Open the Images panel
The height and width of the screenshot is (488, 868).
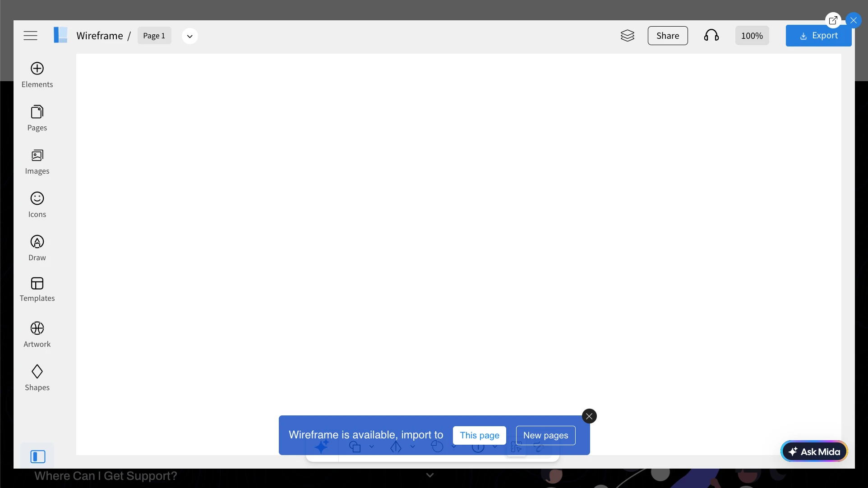(x=37, y=161)
